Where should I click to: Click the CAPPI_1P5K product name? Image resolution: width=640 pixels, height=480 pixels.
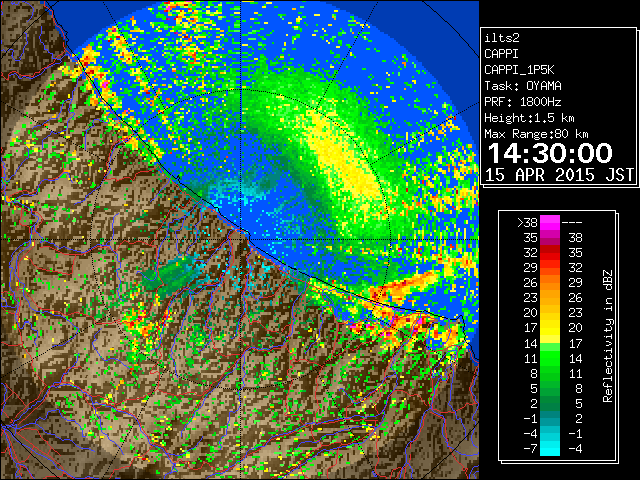(x=519, y=70)
